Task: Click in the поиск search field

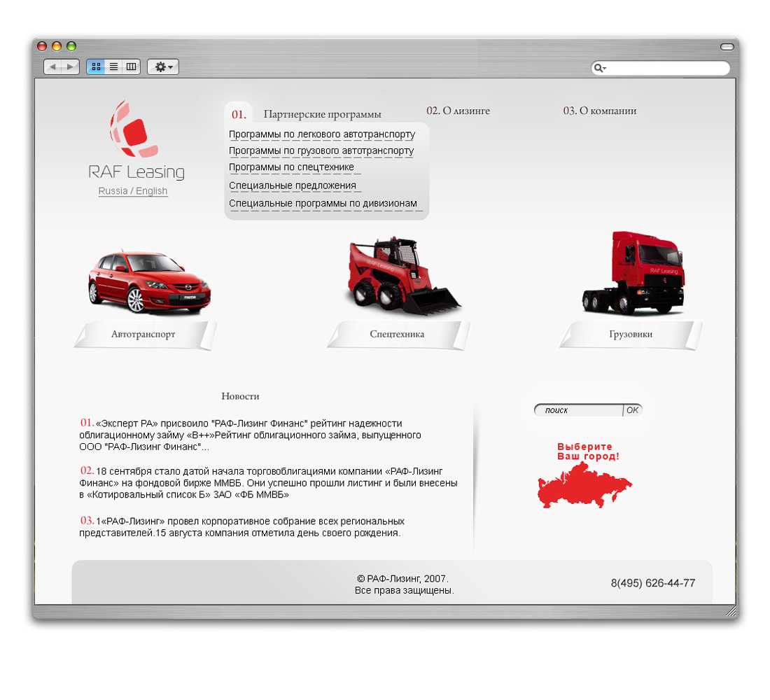Action: tap(578, 410)
